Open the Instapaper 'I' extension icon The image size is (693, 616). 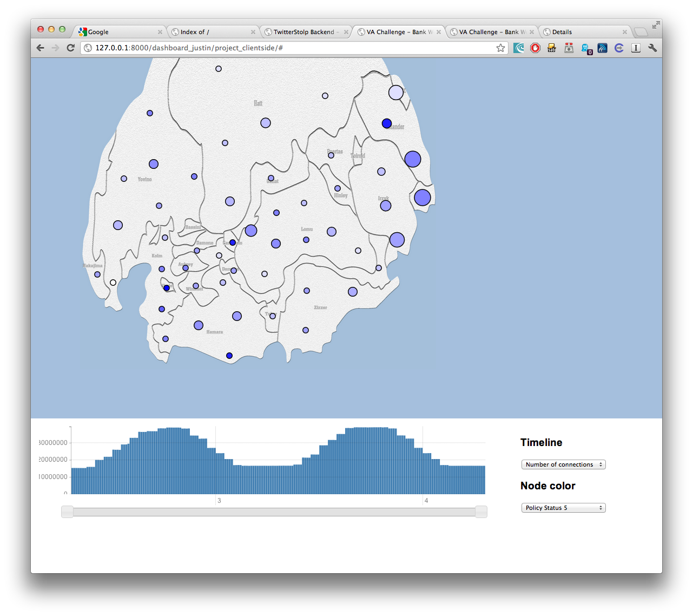click(636, 48)
